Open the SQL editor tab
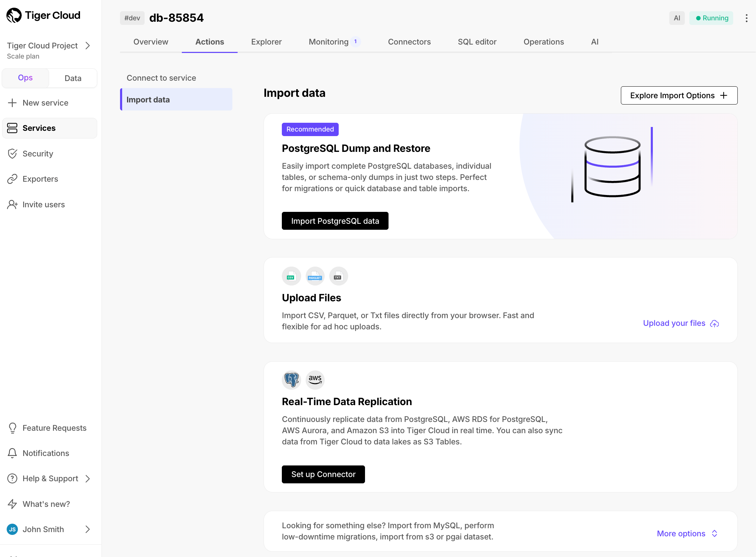This screenshot has width=756, height=557. (x=477, y=42)
